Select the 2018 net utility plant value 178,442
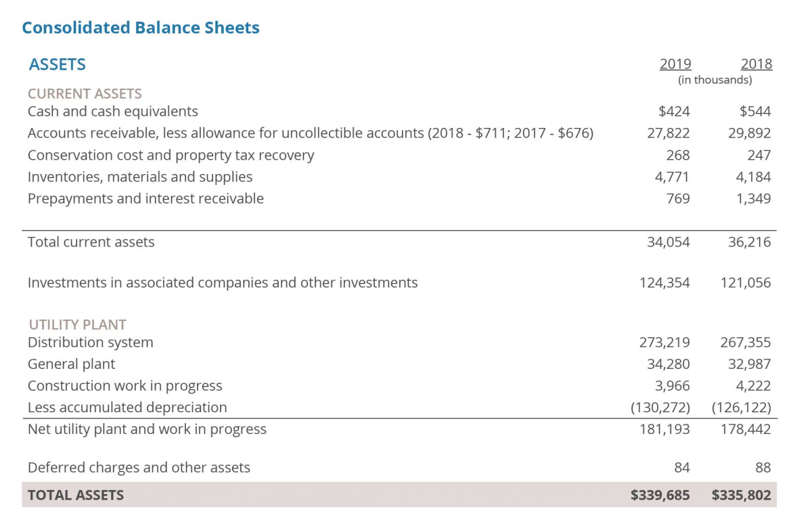This screenshot has width=812, height=528. [745, 429]
